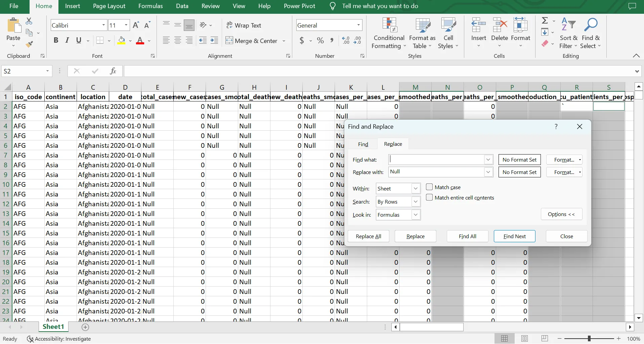Click the Find Next button
Screen dimensions: 644x344
point(515,236)
